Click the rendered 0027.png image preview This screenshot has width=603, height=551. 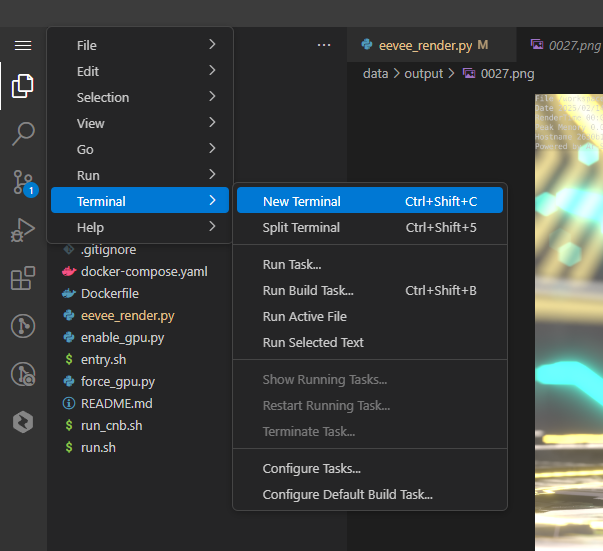coord(569,322)
